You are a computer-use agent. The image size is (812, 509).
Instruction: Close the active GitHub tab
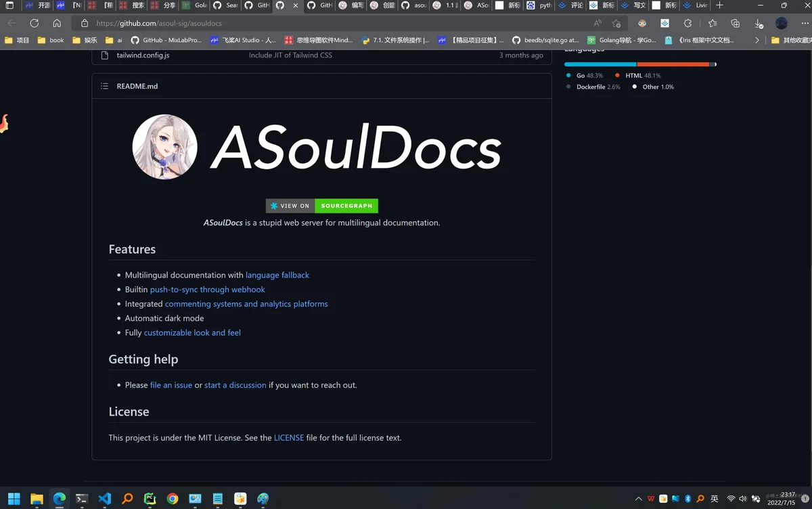click(x=295, y=5)
